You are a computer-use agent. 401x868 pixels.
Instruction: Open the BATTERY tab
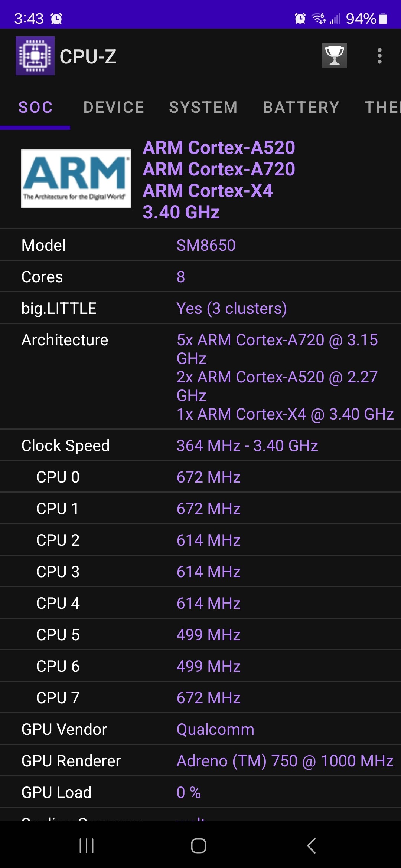coord(301,108)
